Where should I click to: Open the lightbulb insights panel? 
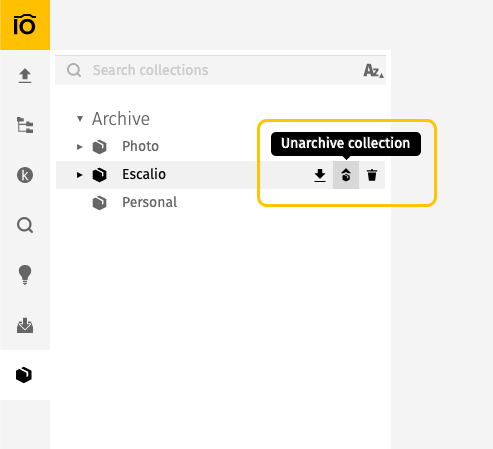(25, 275)
